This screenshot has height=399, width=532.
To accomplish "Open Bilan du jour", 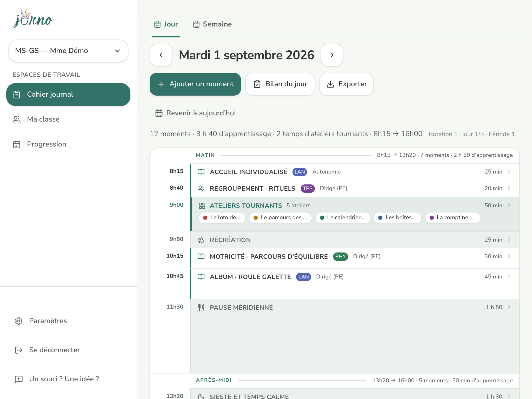I will tap(280, 84).
